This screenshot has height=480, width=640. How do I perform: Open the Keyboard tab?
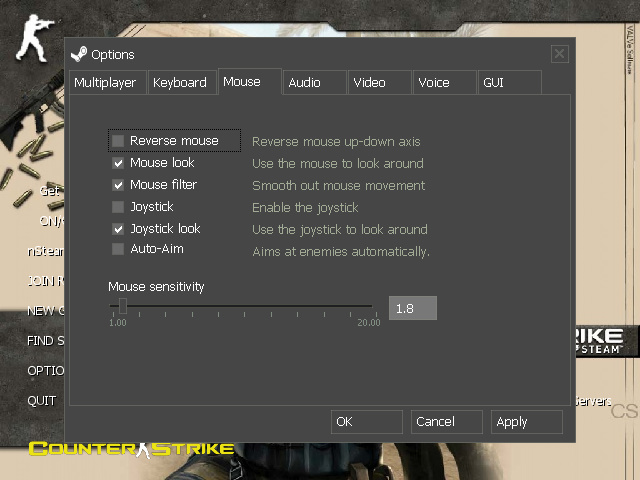point(180,83)
